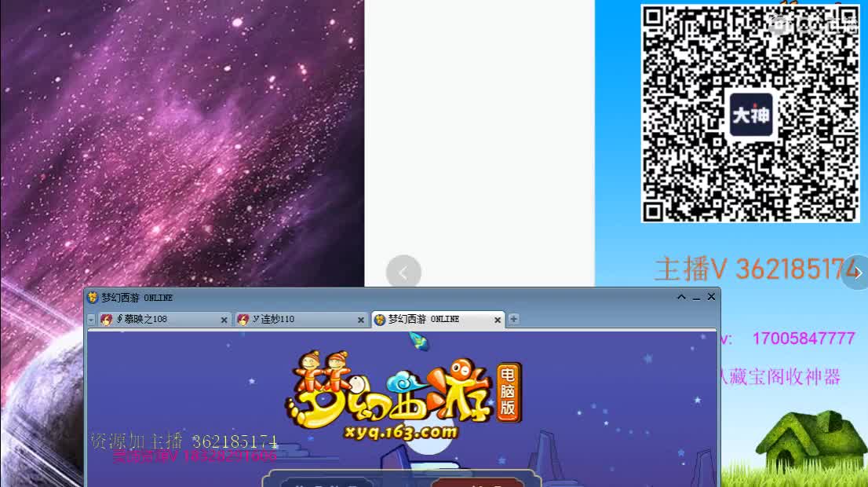Close the 梦幻西游 ONLINE tab

tap(498, 320)
